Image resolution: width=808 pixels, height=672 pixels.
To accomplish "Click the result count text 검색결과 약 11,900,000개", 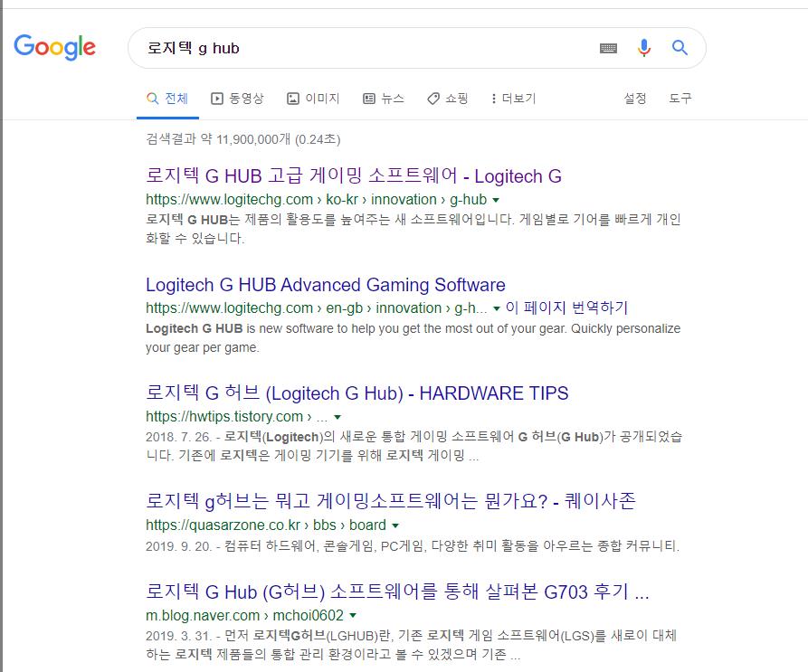I will 243,139.
